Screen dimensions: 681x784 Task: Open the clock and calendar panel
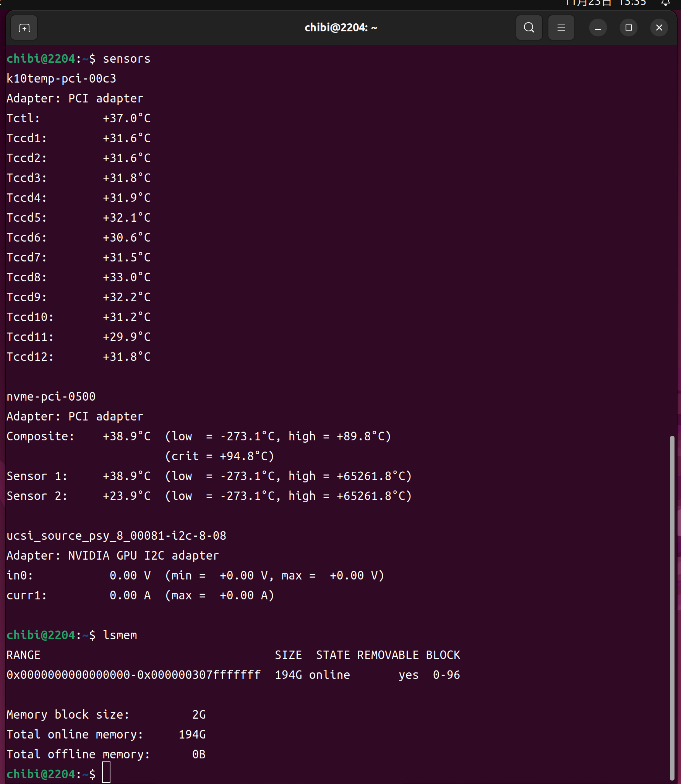605,3
